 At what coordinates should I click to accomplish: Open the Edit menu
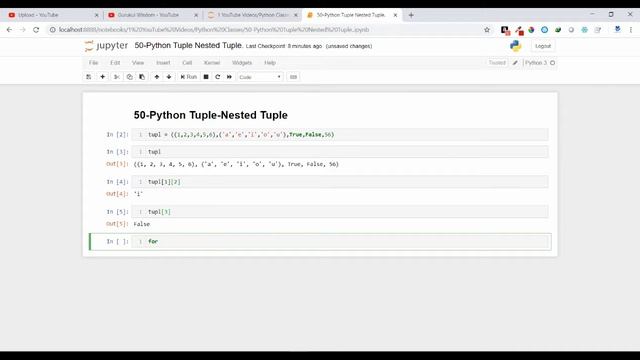[x=115, y=62]
